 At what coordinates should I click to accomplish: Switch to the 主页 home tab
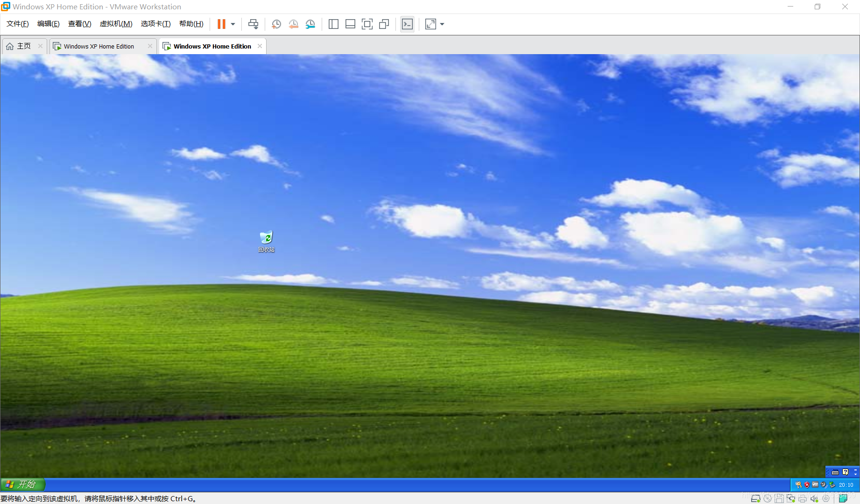pos(24,46)
